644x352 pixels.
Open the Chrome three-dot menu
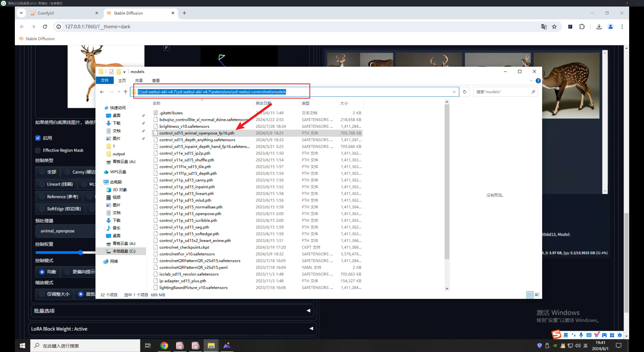622,27
